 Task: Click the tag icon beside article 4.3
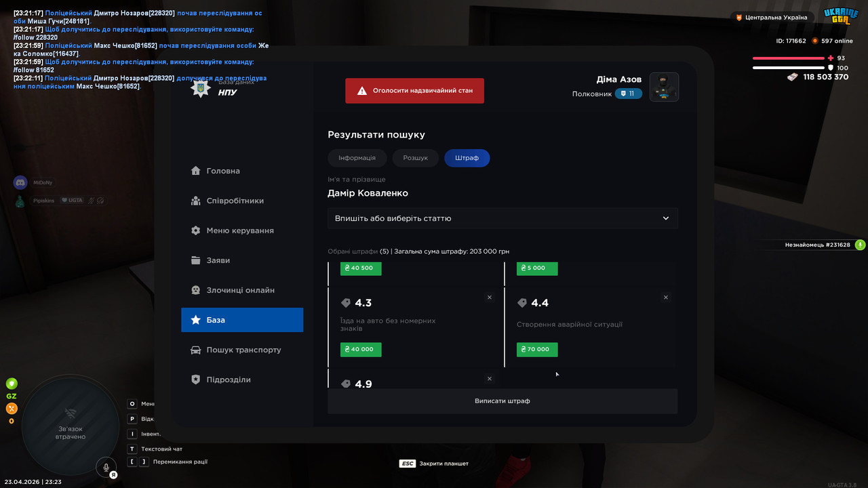(x=346, y=303)
